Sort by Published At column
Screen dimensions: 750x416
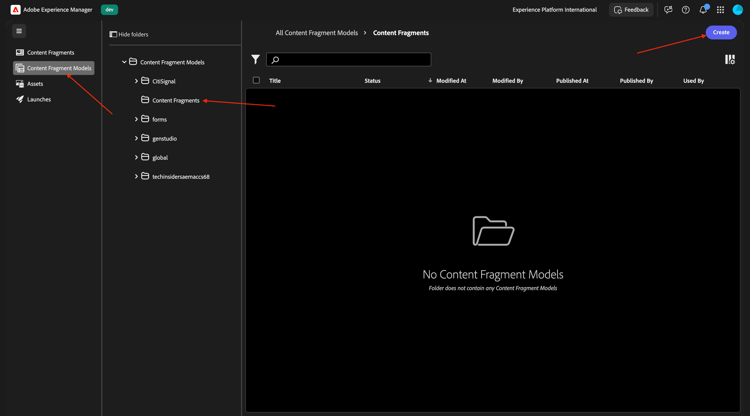coord(572,81)
